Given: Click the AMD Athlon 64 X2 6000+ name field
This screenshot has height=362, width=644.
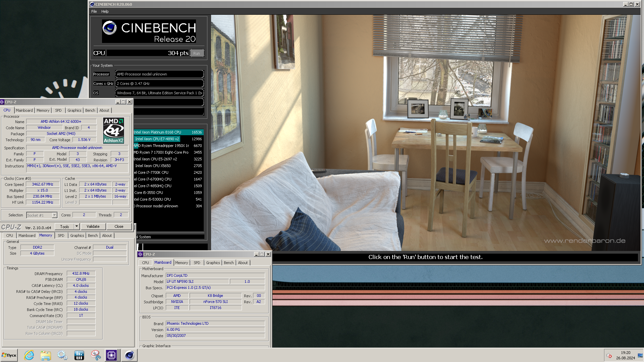Looking at the screenshot, I should pos(61,121).
